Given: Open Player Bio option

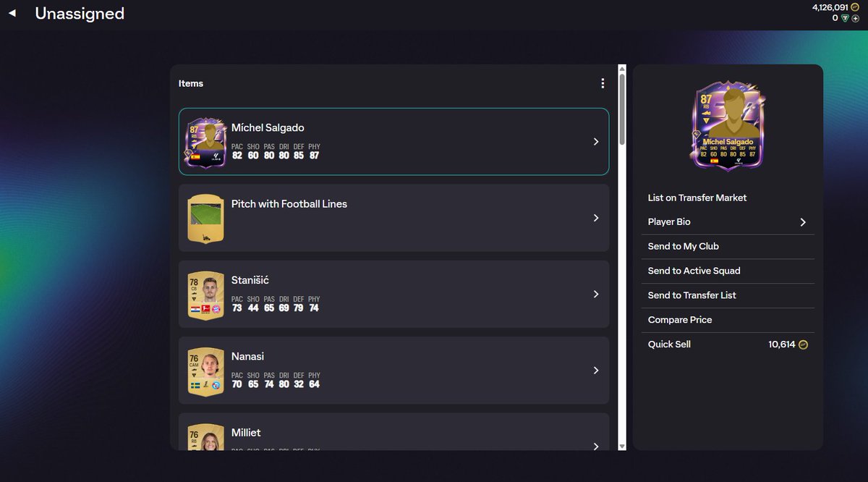Looking at the screenshot, I should (x=728, y=222).
